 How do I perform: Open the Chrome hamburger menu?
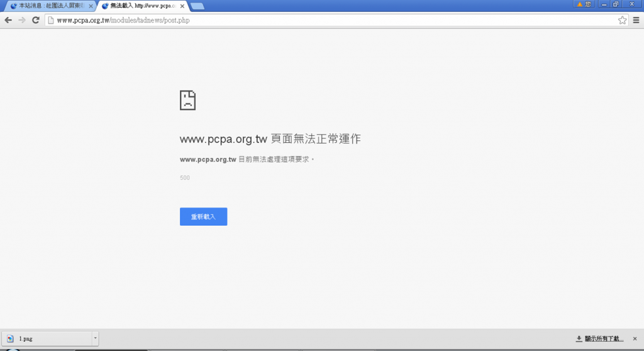click(x=636, y=20)
